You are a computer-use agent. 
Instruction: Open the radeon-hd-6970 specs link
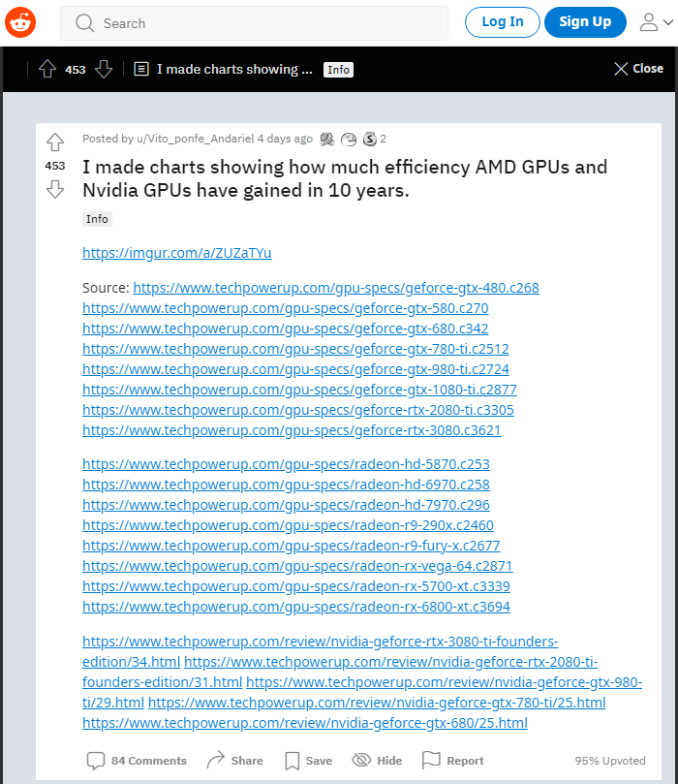(x=286, y=485)
